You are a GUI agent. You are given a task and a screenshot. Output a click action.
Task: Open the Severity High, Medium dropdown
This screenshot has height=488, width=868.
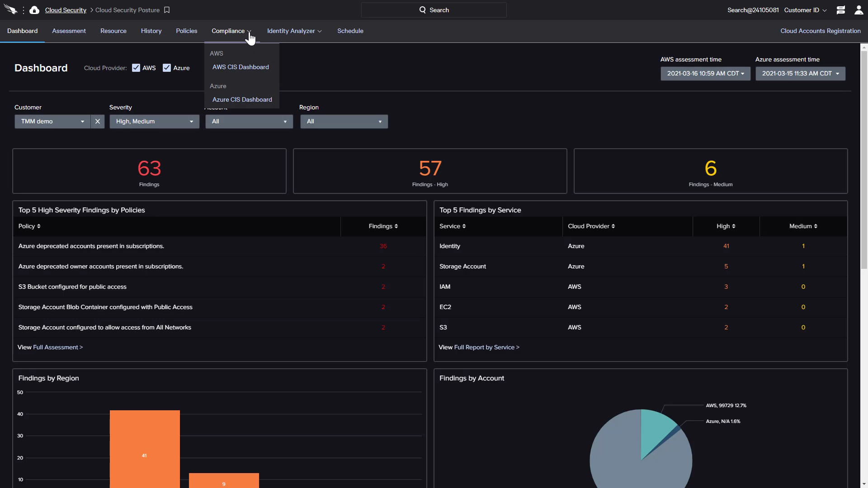154,122
